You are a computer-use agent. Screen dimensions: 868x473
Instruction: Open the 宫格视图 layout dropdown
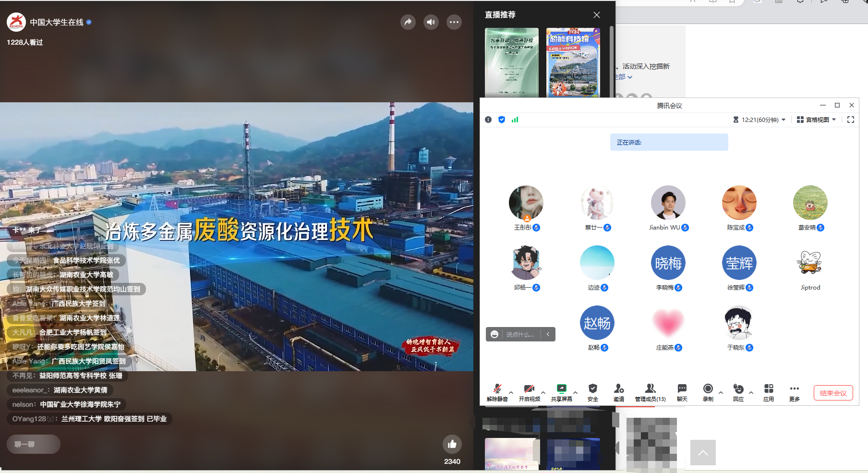point(816,120)
